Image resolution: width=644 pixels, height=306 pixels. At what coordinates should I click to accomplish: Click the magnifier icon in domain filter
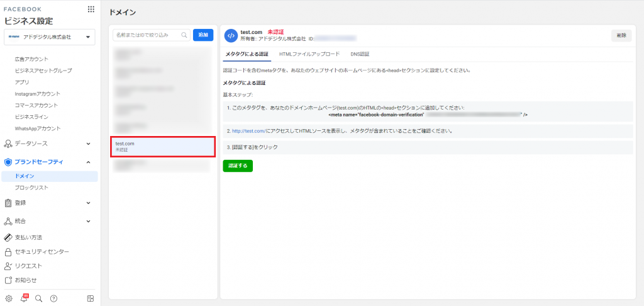point(184,35)
